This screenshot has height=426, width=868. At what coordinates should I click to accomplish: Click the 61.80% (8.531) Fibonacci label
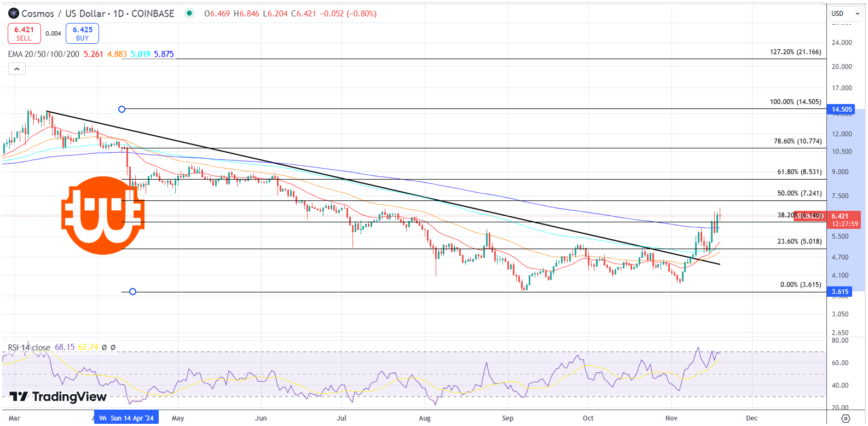800,172
